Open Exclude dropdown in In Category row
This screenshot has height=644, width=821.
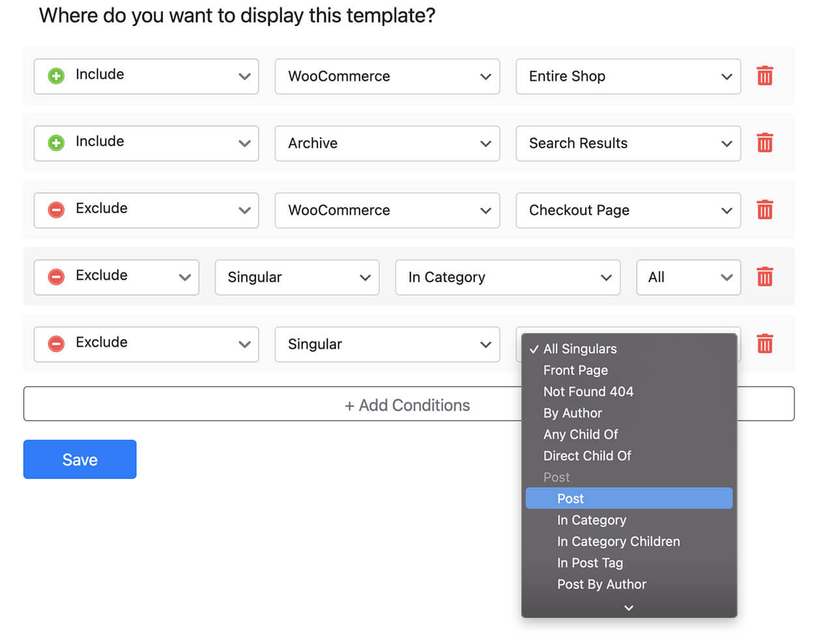click(117, 278)
